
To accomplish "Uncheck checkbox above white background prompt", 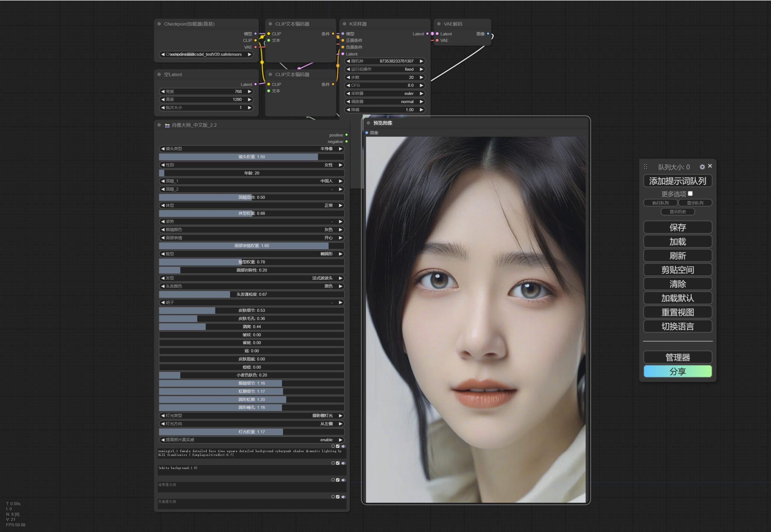I will pos(338,463).
